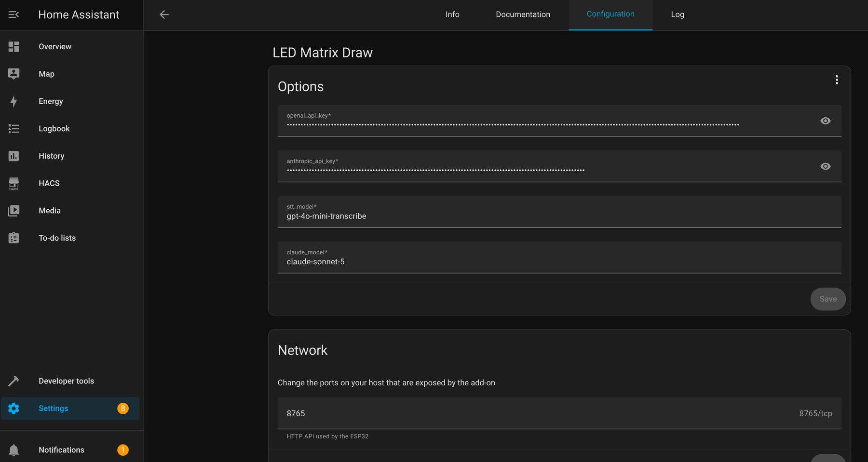
Task: Open the Log tab
Action: coord(678,14)
